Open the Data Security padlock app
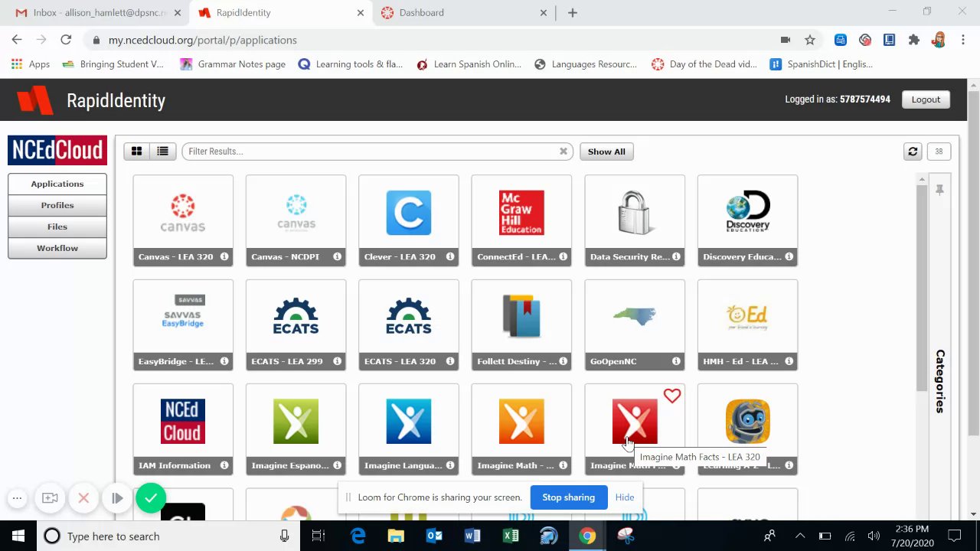Viewport: 980px width, 551px height. (635, 220)
